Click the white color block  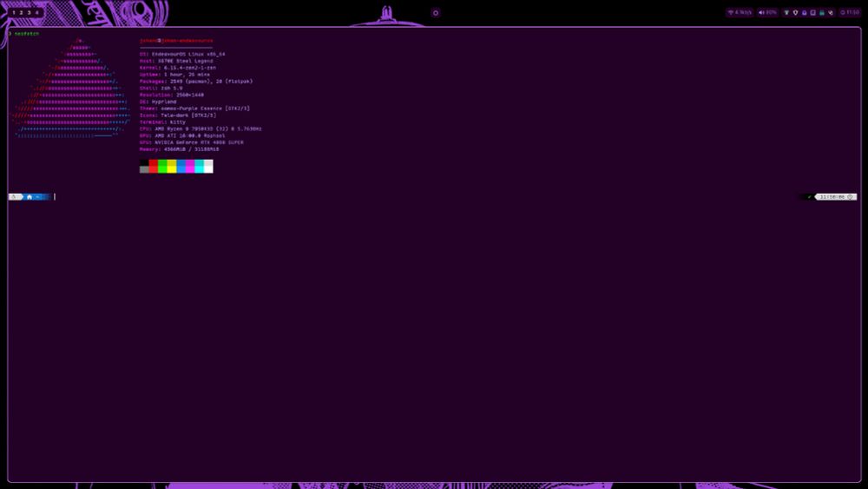point(208,166)
